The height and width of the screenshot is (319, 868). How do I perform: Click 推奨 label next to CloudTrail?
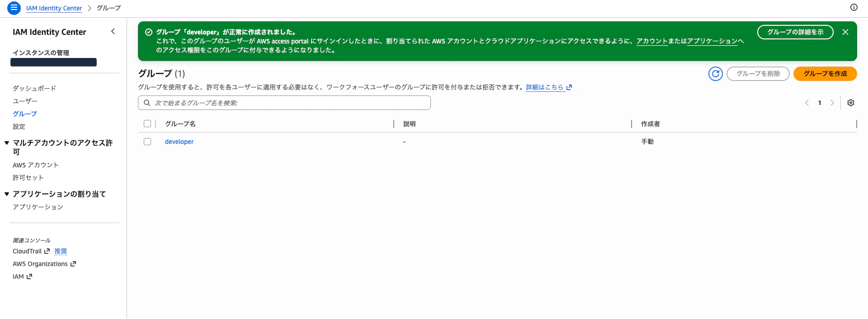click(61, 251)
